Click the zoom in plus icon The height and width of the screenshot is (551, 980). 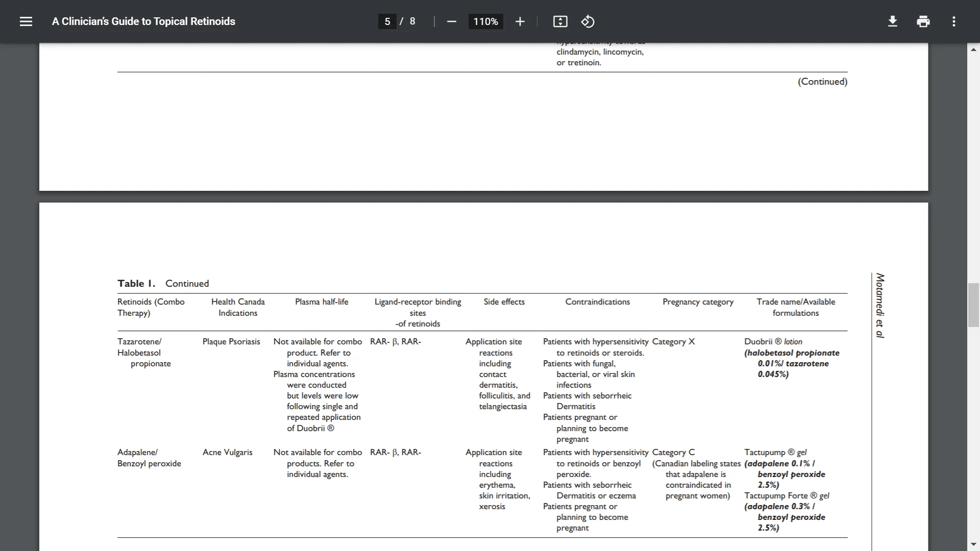[x=520, y=21]
